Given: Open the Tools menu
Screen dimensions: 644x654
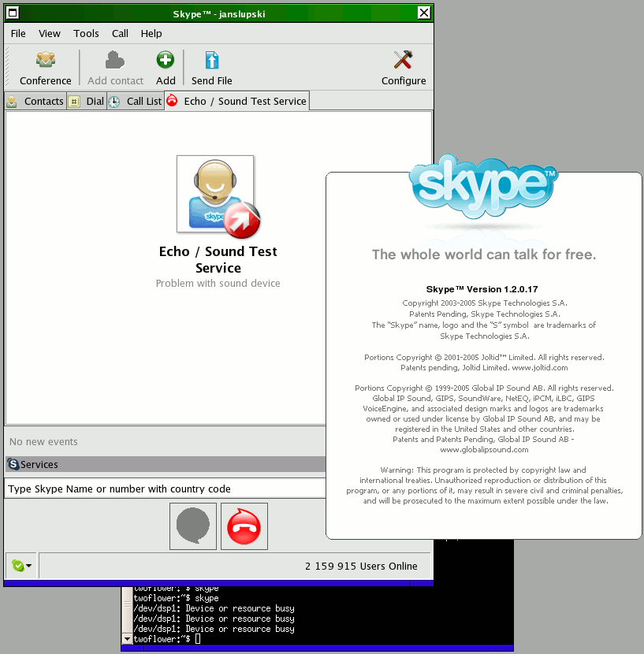Looking at the screenshot, I should click(86, 33).
